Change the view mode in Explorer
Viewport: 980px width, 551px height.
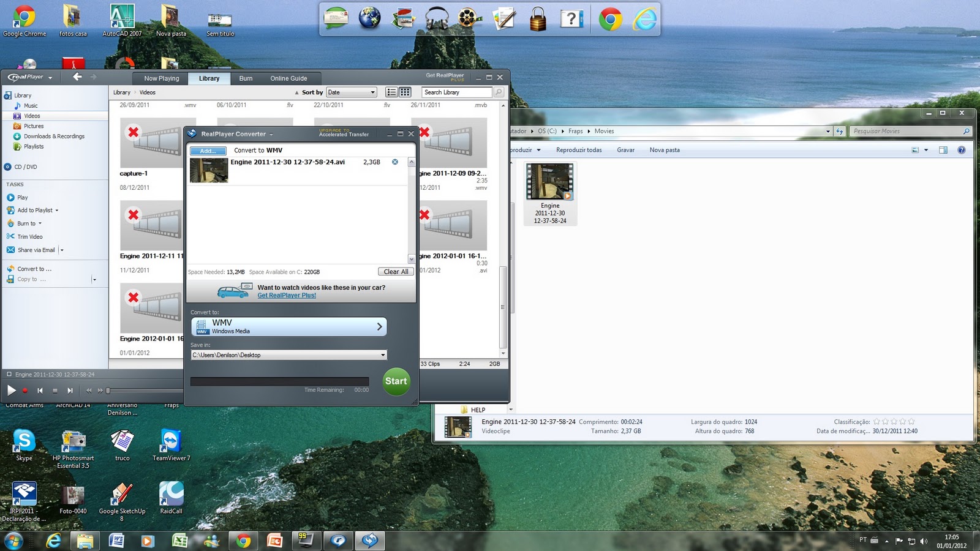point(915,150)
